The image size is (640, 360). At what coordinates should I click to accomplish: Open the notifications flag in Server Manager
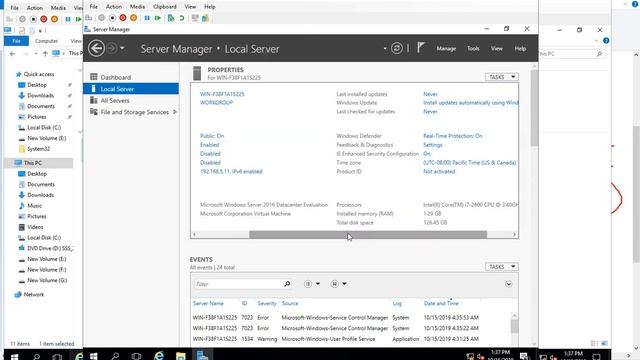pos(421,48)
